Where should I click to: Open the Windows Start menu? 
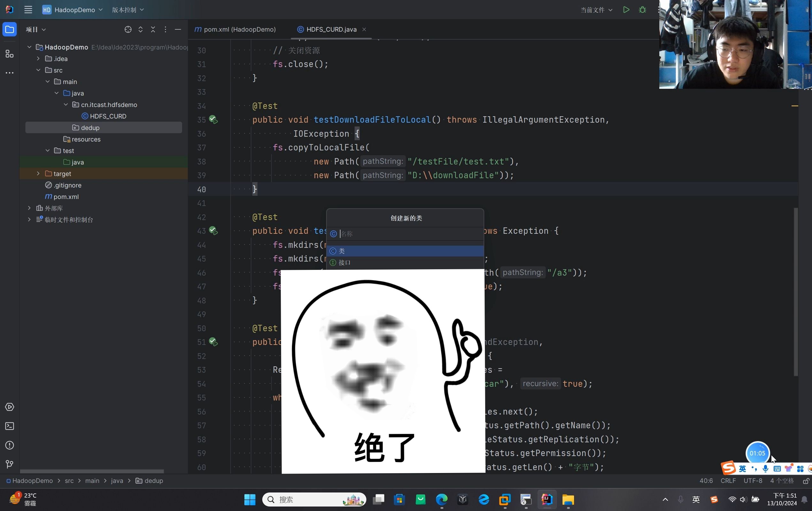pos(250,500)
